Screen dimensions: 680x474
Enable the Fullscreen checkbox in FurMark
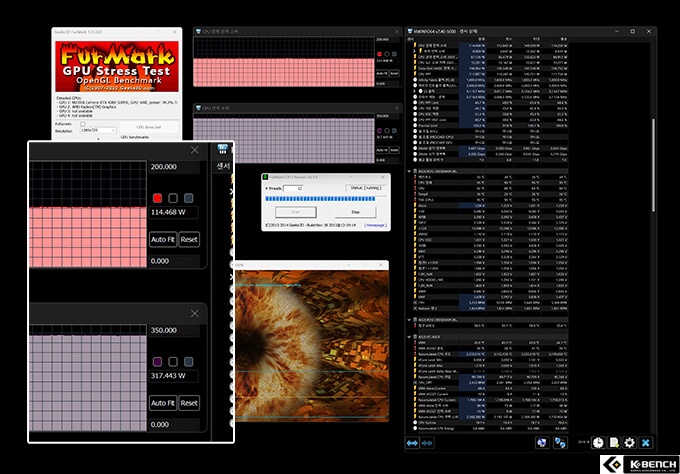point(83,123)
